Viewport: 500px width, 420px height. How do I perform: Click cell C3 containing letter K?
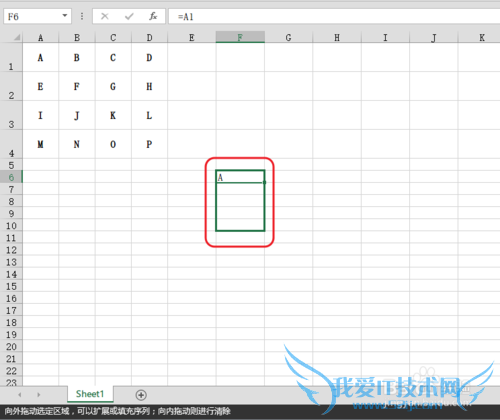[x=113, y=115]
